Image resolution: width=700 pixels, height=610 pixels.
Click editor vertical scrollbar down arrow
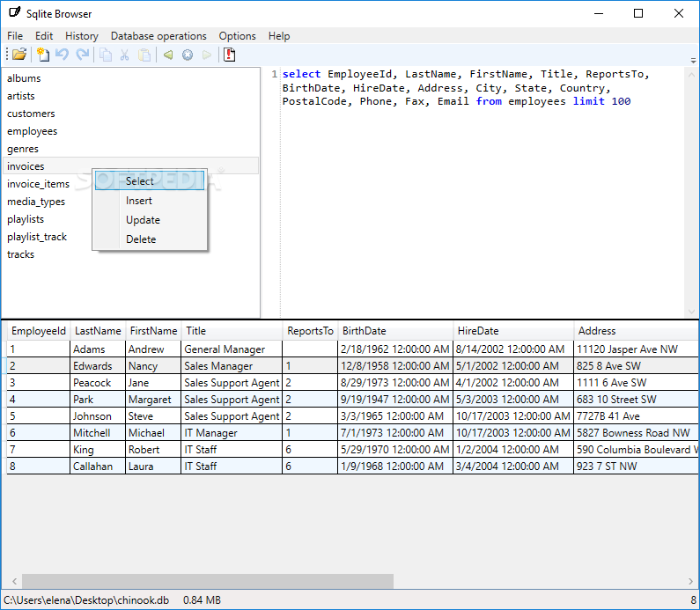(x=691, y=312)
